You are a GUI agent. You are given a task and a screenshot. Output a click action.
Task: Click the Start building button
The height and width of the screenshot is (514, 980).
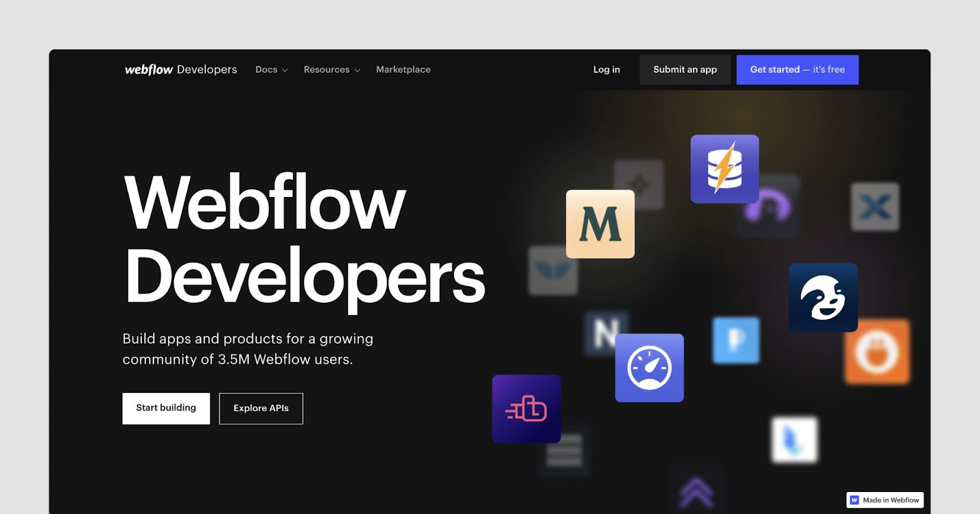[166, 408]
